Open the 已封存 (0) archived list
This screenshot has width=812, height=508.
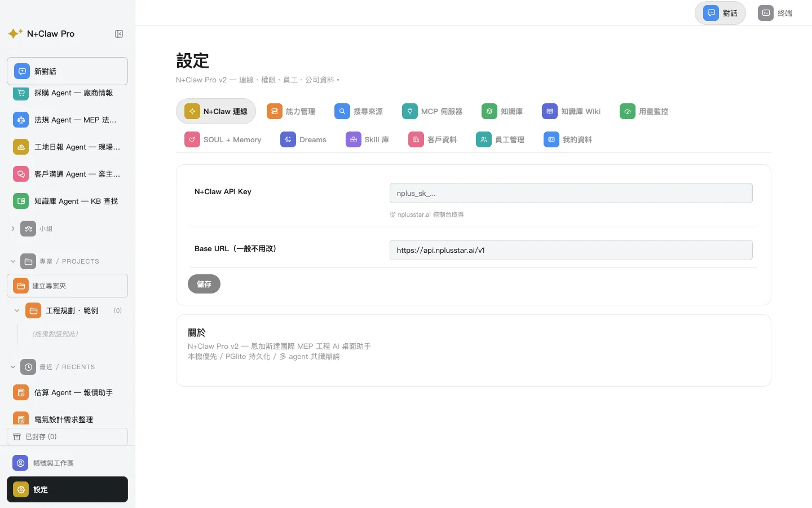67,436
